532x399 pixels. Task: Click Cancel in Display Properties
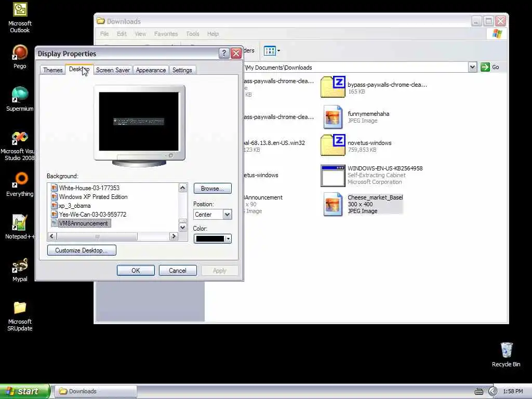click(178, 270)
